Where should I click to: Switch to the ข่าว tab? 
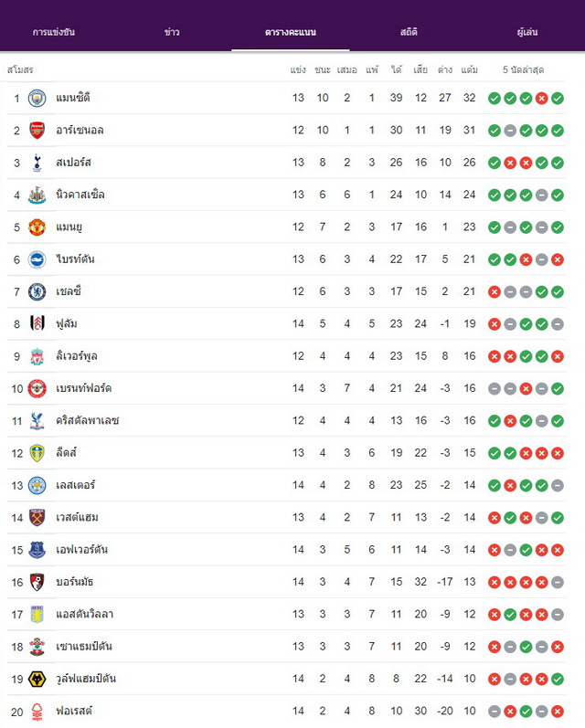point(172,32)
